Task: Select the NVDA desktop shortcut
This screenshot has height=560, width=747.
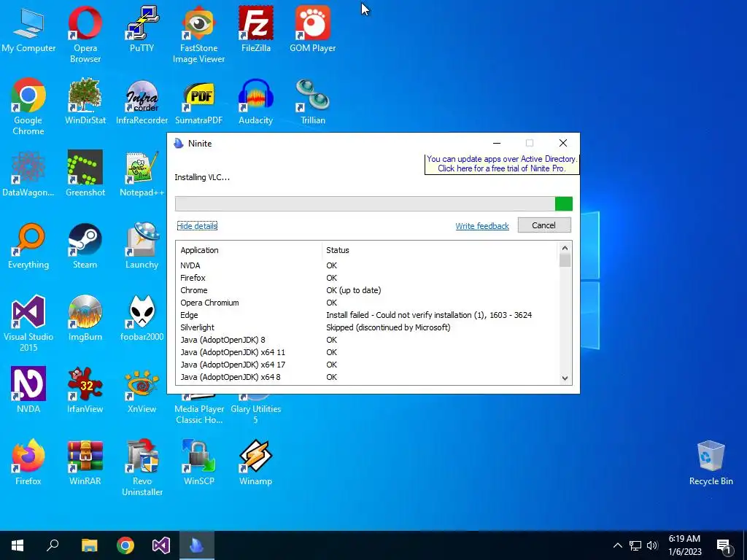Action: point(28,391)
